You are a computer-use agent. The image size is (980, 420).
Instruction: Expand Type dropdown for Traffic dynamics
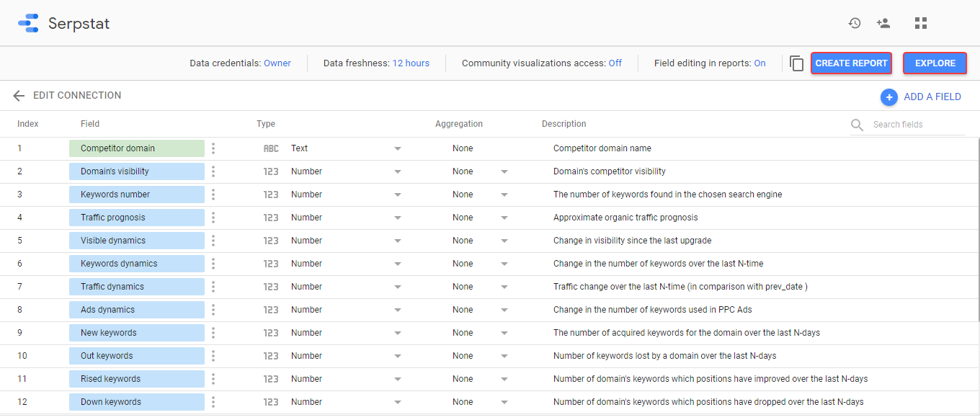click(398, 287)
